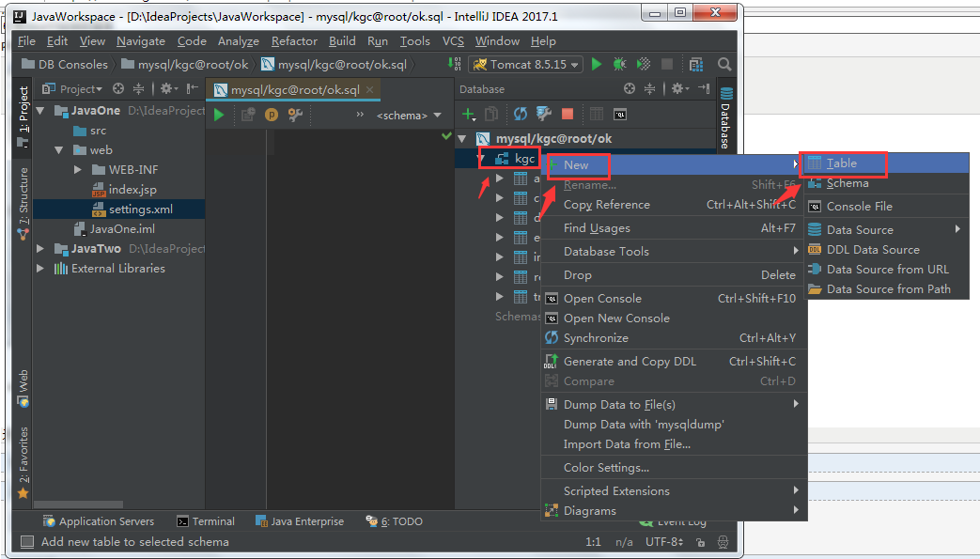Click the red Disconnect square in Database panel
The height and width of the screenshot is (559, 980).
tap(568, 114)
